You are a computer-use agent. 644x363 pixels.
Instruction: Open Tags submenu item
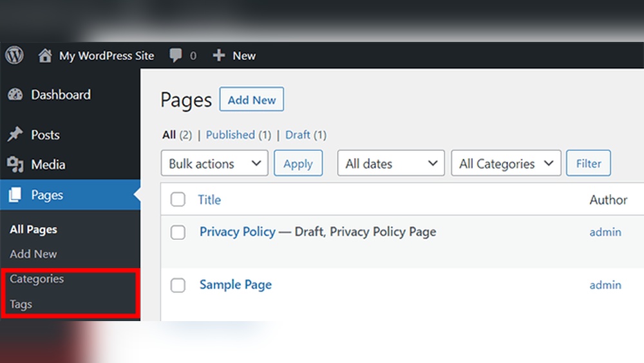(x=21, y=304)
